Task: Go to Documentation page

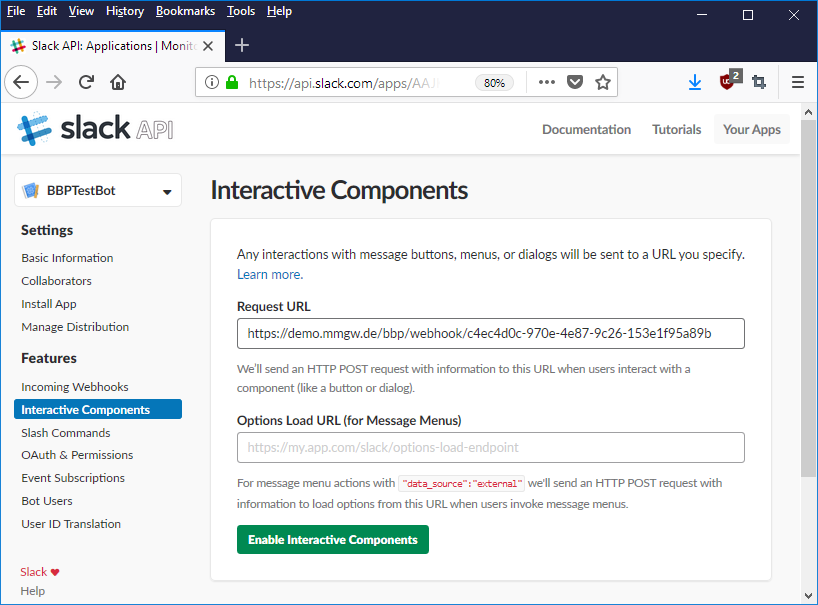Action: [x=586, y=129]
